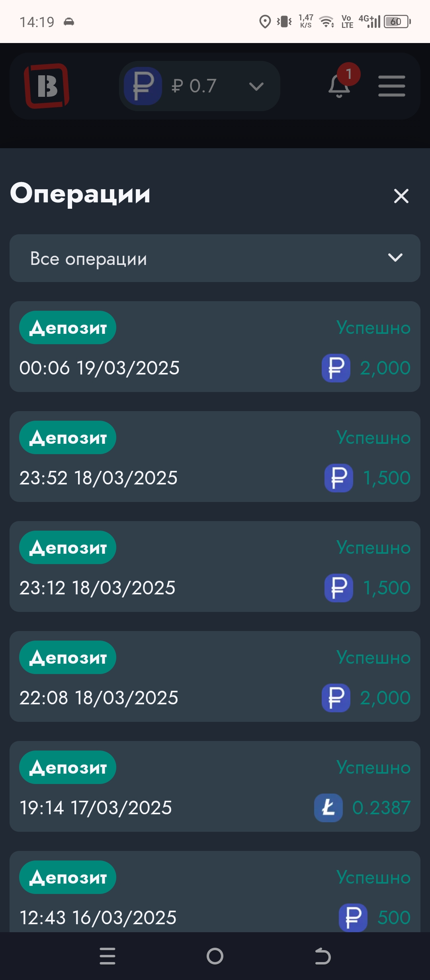The height and width of the screenshot is (980, 430).
Task: Tap the red B logo icon
Action: point(47,86)
